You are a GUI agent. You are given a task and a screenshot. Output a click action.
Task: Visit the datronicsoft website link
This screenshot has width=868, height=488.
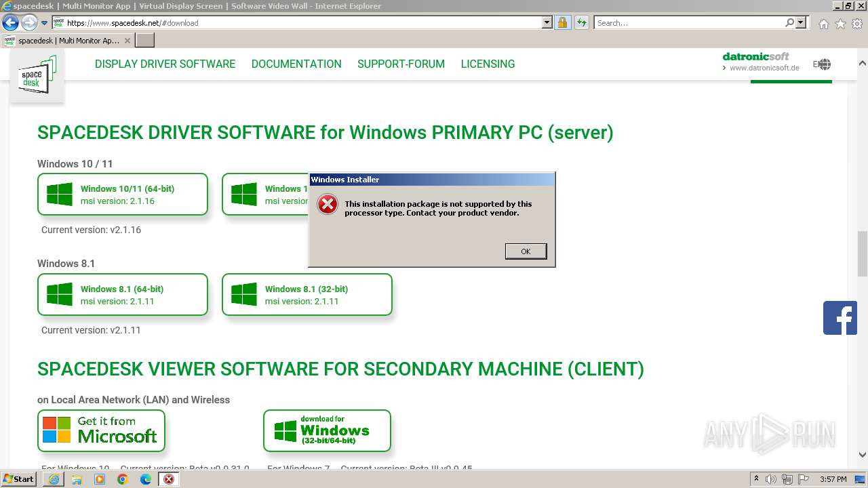[761, 62]
